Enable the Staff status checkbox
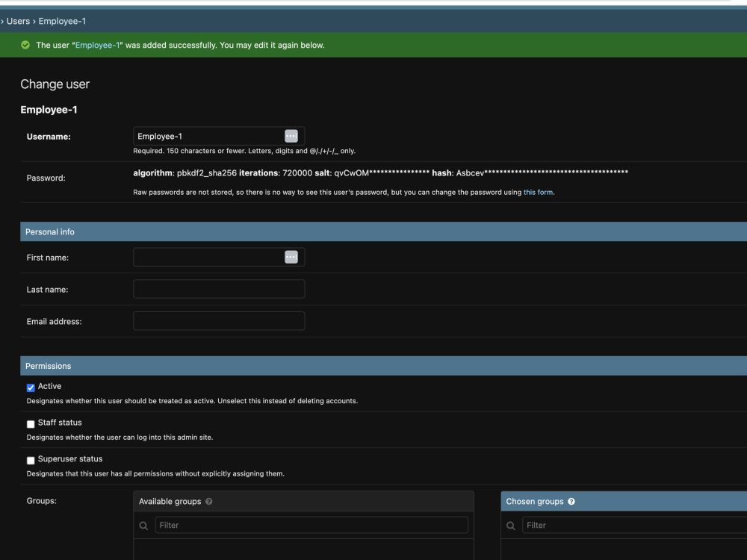The height and width of the screenshot is (560, 747). 31,424
